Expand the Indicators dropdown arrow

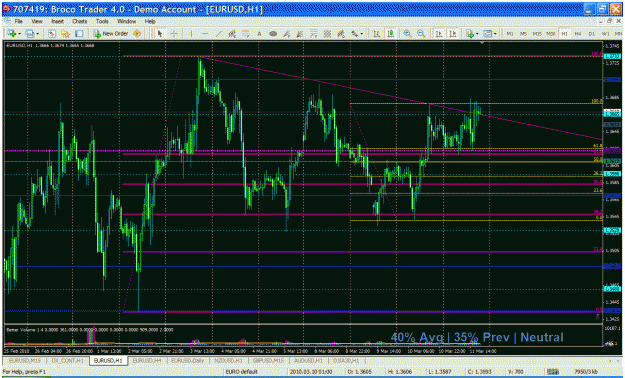coord(477,34)
